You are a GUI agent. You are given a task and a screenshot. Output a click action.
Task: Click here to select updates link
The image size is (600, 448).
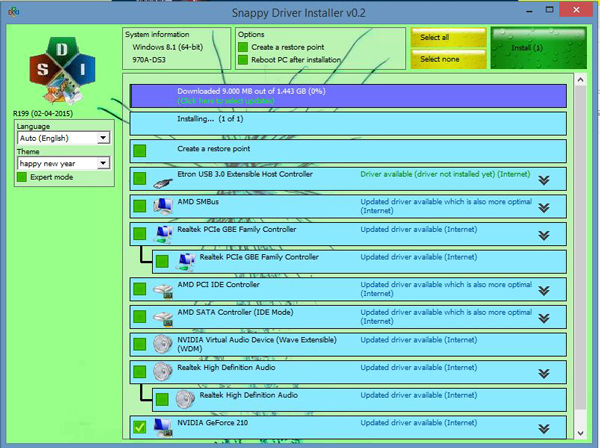[x=225, y=101]
